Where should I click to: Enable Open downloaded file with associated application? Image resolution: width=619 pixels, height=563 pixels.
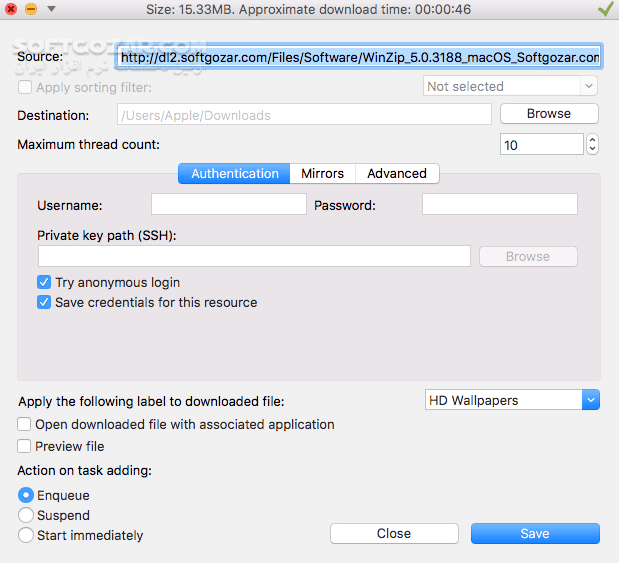pos(25,424)
